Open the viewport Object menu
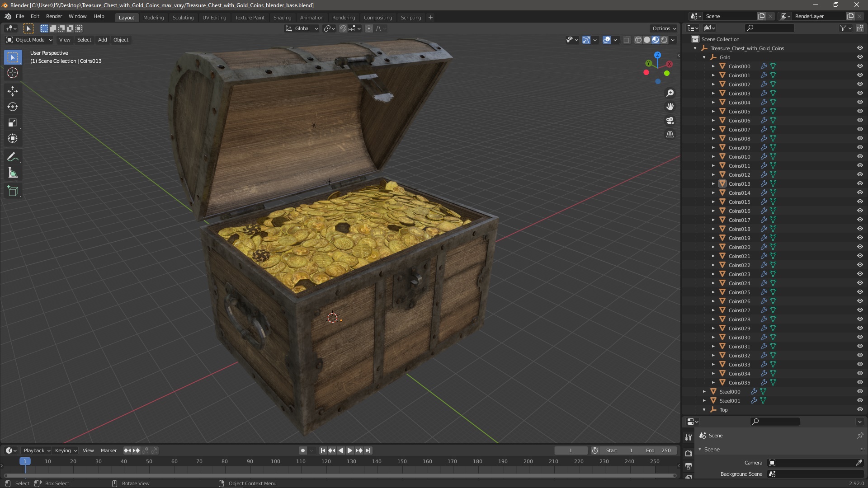Image resolution: width=868 pixels, height=488 pixels. (x=121, y=40)
